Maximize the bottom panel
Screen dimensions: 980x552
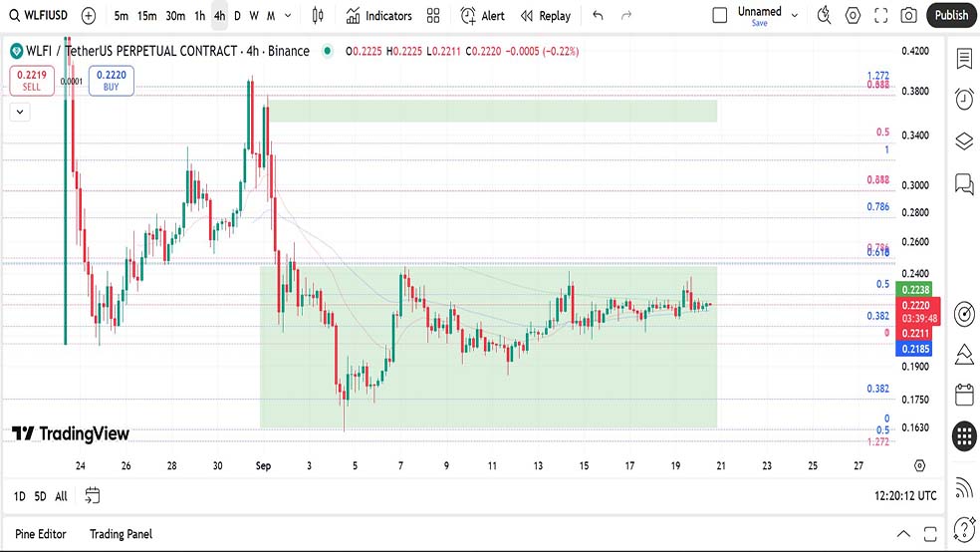[x=930, y=534]
